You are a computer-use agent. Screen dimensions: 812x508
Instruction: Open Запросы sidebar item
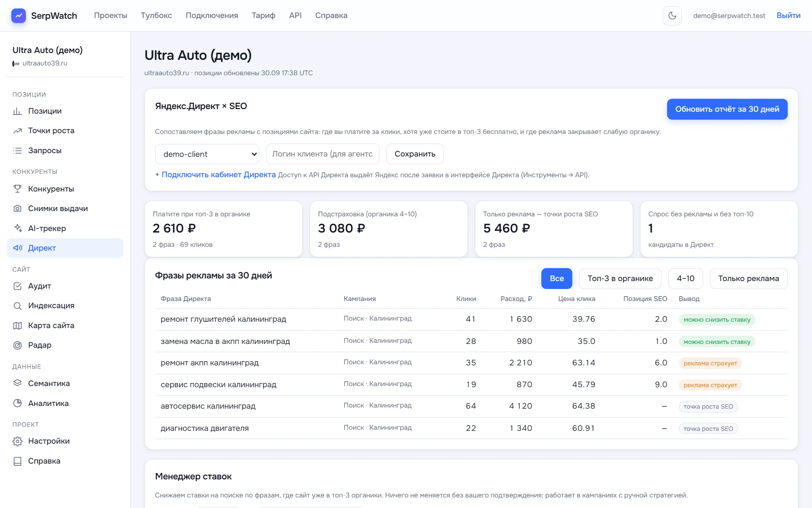(65, 151)
